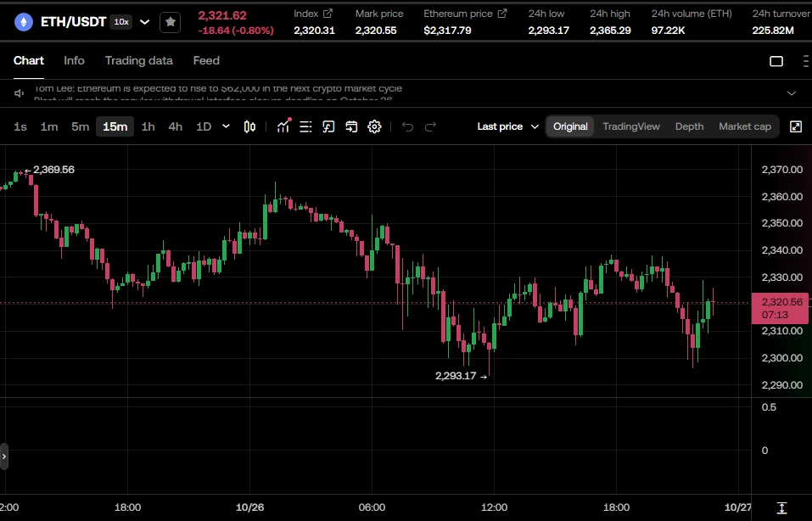
Task: Open the chart indicators menu
Action: coord(283,126)
